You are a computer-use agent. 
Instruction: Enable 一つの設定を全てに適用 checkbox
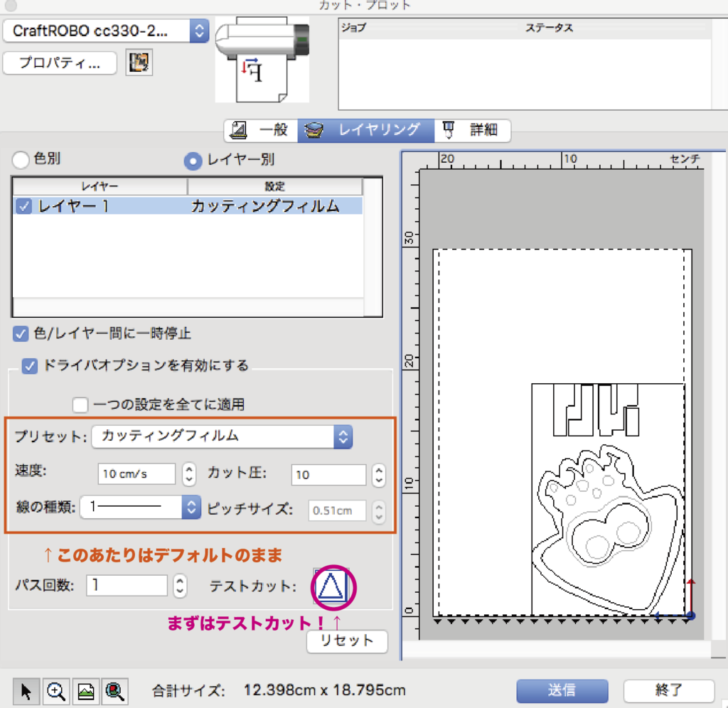[x=80, y=404]
